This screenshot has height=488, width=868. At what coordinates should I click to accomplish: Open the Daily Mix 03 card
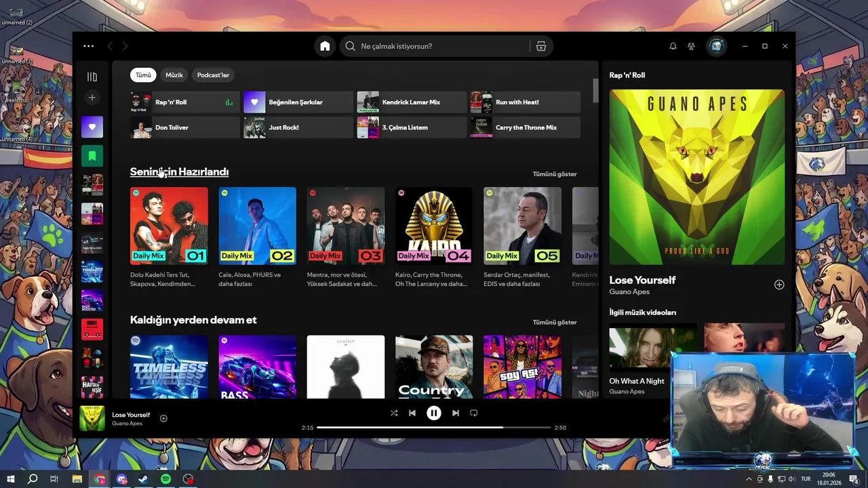pos(346,238)
